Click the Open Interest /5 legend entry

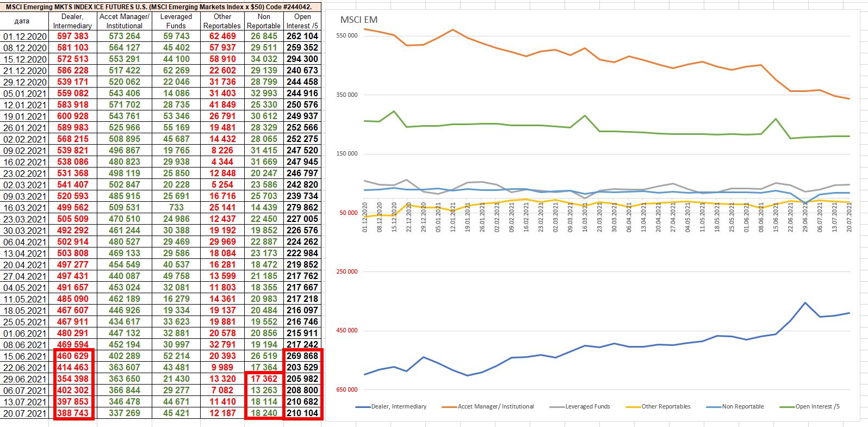click(x=817, y=406)
